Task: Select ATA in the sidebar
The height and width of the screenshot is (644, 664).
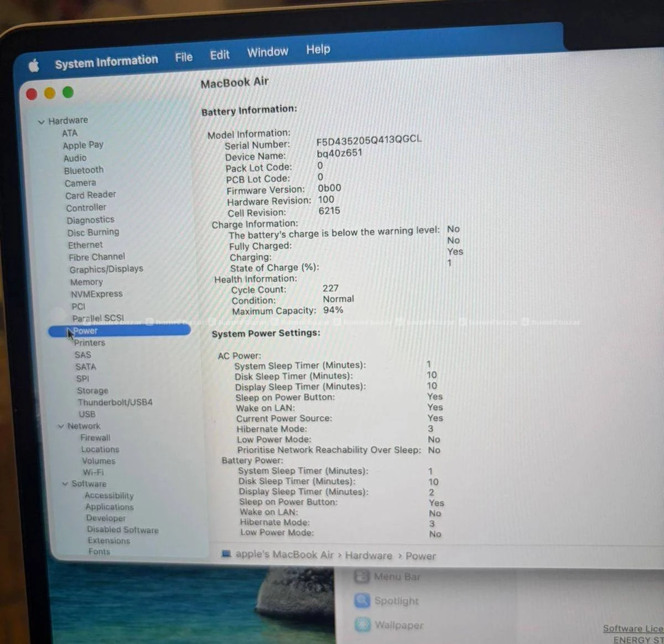Action: point(70,133)
